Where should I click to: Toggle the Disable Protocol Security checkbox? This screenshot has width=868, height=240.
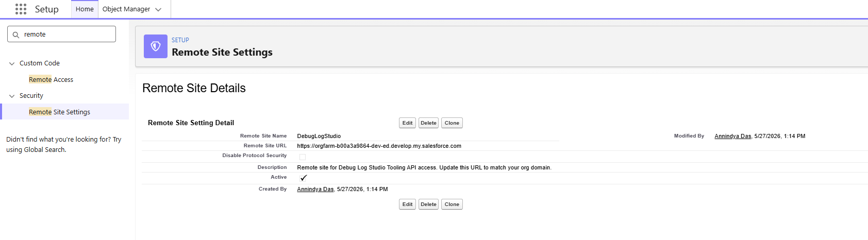[303, 157]
